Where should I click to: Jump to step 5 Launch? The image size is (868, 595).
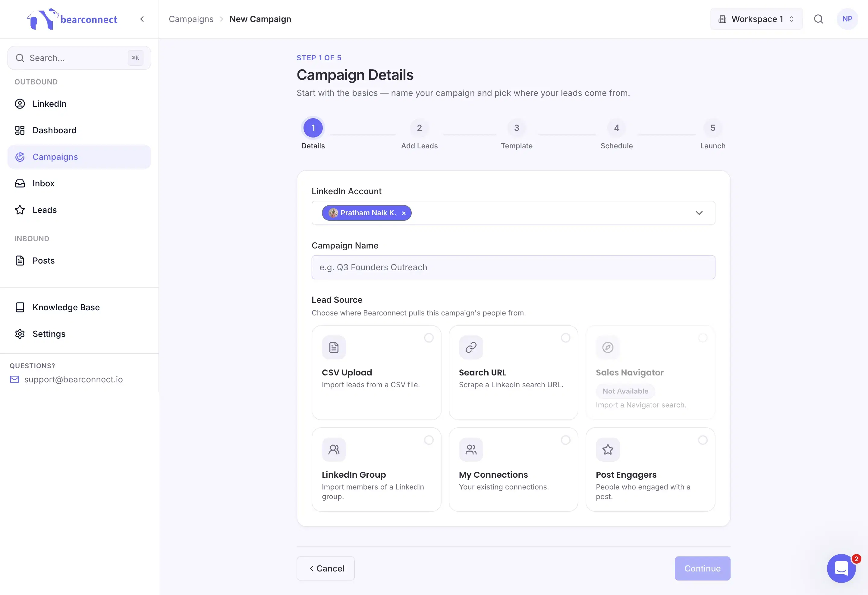click(712, 134)
